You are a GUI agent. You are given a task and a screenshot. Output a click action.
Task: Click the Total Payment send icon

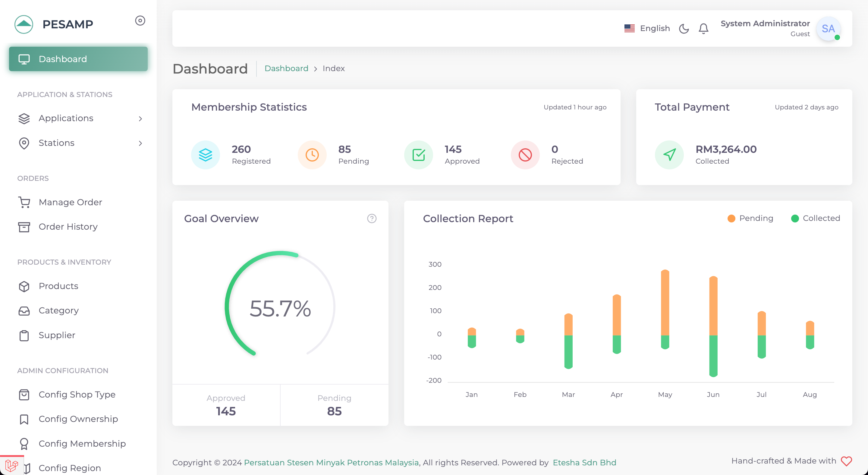[x=669, y=155]
